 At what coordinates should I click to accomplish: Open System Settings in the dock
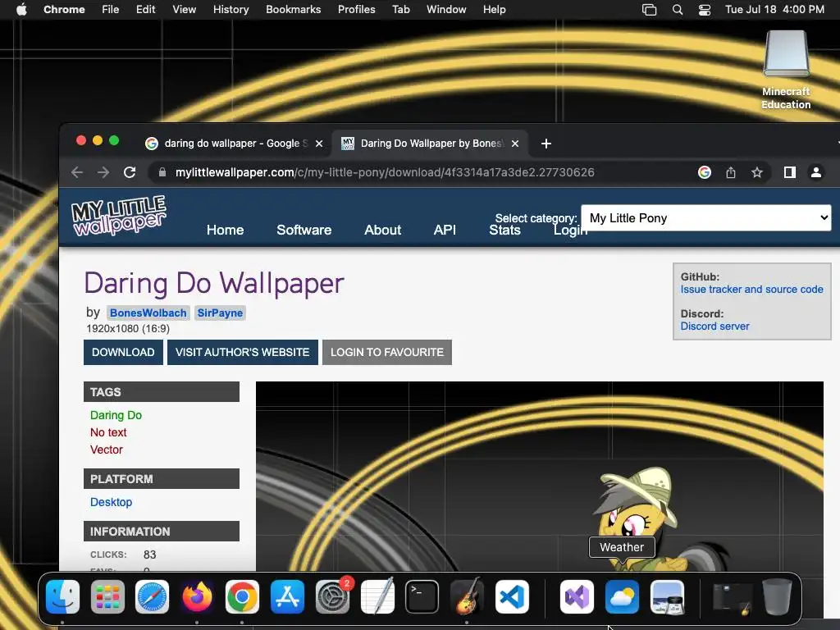click(332, 597)
